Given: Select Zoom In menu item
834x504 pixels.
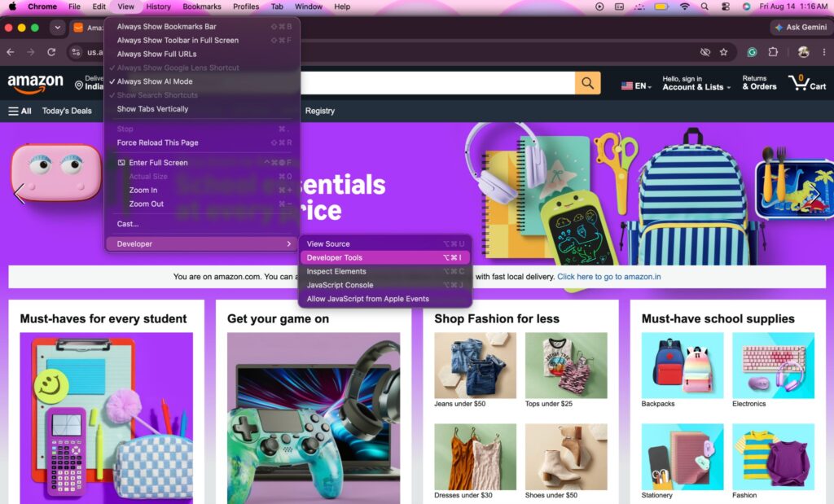Looking at the screenshot, I should pyautogui.click(x=201, y=191).
